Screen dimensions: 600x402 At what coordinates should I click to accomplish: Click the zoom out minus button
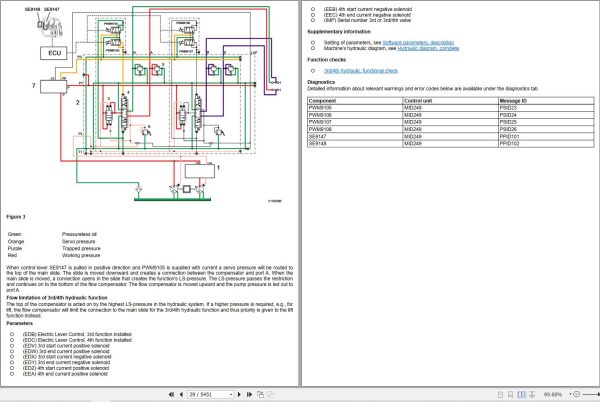coord(577,394)
